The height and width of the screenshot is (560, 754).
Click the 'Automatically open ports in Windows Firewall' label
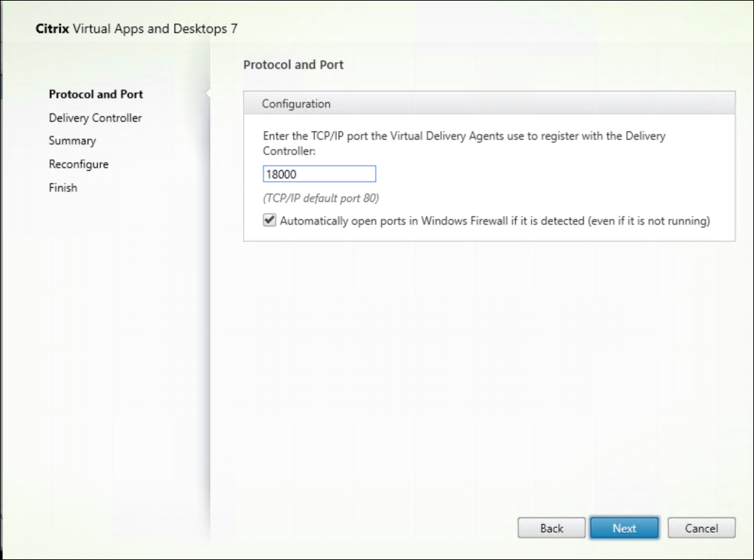pos(494,221)
